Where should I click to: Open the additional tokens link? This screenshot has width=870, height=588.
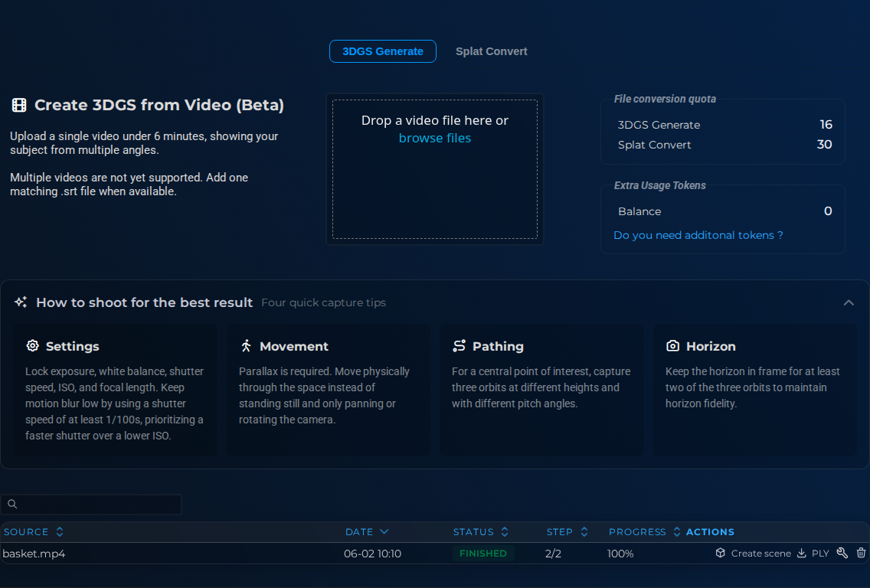tap(698, 235)
